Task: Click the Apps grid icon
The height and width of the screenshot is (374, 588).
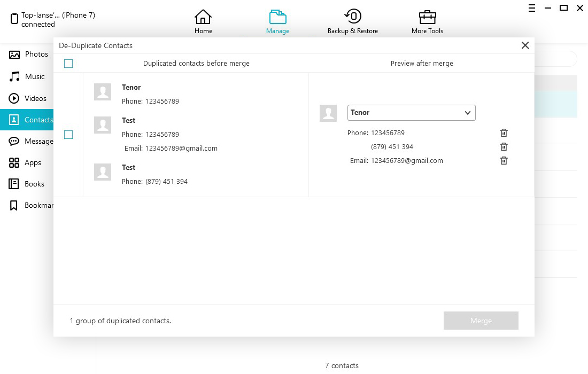Action: point(14,162)
